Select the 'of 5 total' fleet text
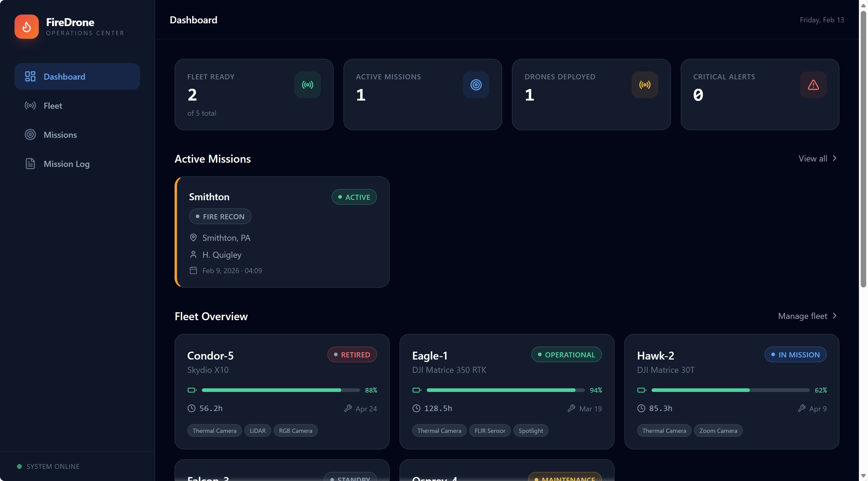The image size is (868, 481). pos(202,113)
